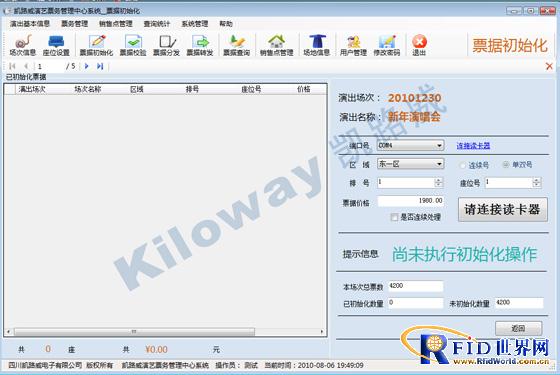Image resolution: width=560 pixels, height=375 pixels.
Task: Go to the previous record page
Action: click(x=26, y=66)
